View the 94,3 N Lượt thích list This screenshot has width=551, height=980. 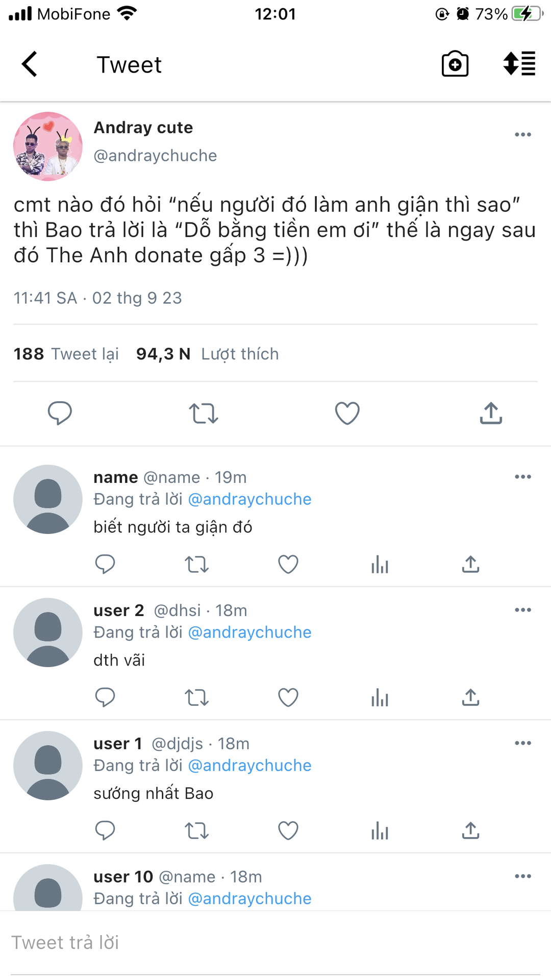click(207, 354)
